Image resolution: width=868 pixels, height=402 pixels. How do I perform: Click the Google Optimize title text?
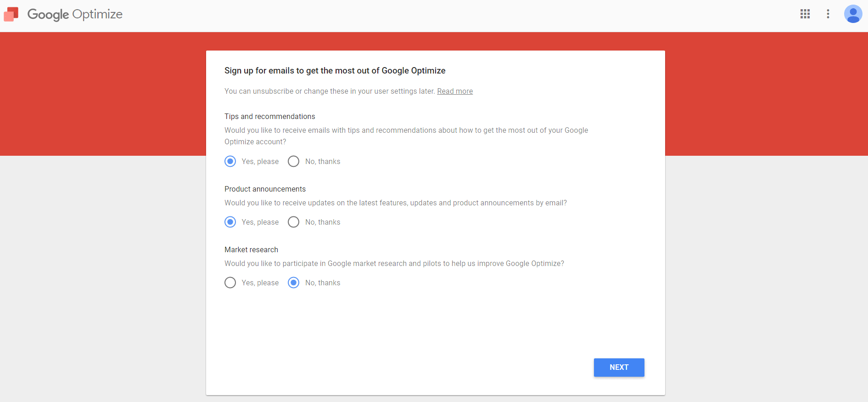click(x=75, y=14)
